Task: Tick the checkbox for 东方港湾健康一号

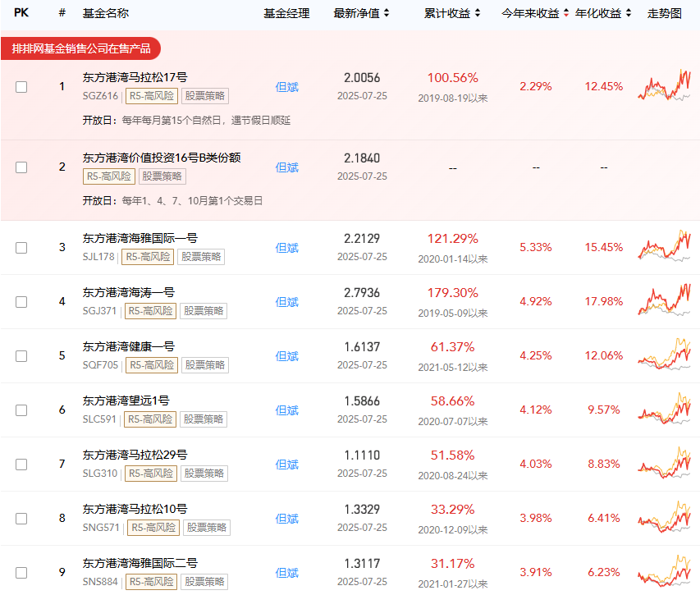Action: pos(21,356)
